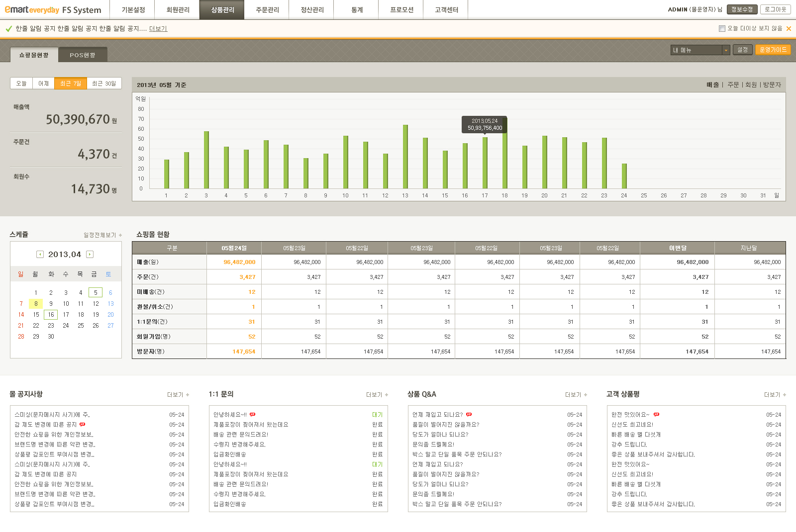Select 최근 30일 period filter

click(x=104, y=84)
